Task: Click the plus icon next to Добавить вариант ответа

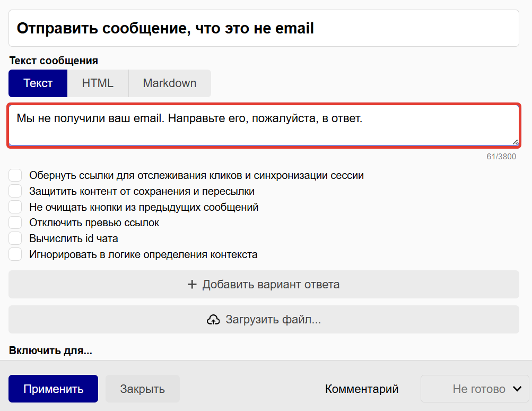Action: [191, 285]
